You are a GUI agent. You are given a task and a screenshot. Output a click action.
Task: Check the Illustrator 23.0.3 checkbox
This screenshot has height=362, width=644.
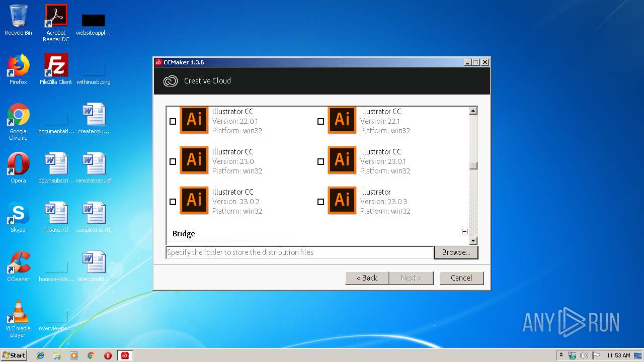(x=320, y=202)
